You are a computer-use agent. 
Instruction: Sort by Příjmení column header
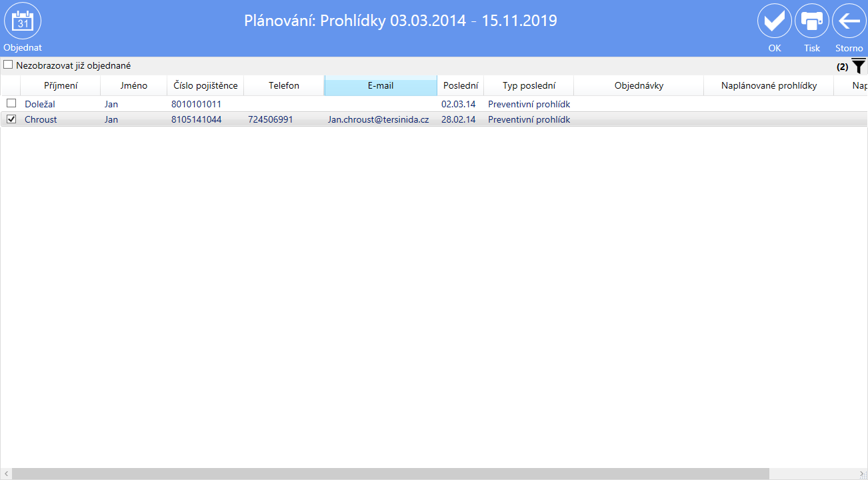(61, 85)
